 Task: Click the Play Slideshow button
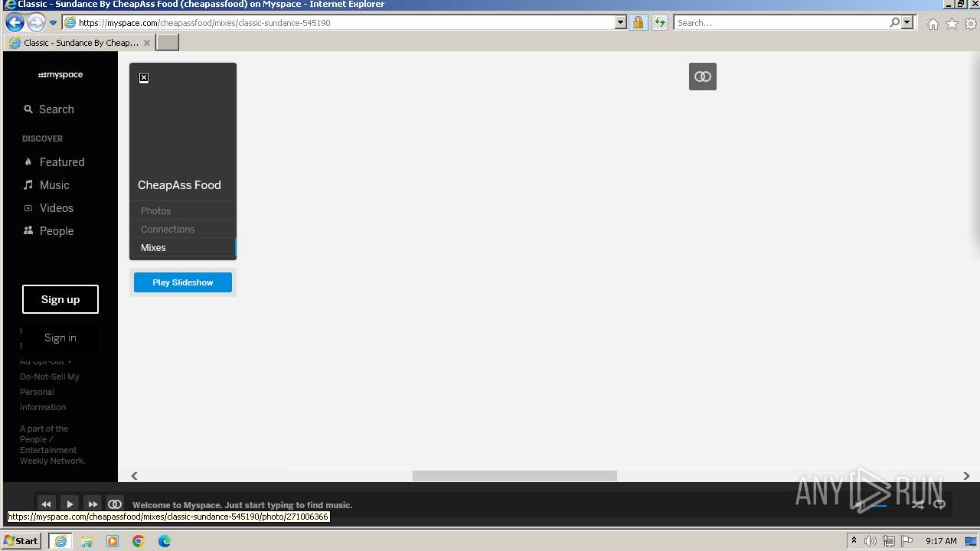(183, 282)
